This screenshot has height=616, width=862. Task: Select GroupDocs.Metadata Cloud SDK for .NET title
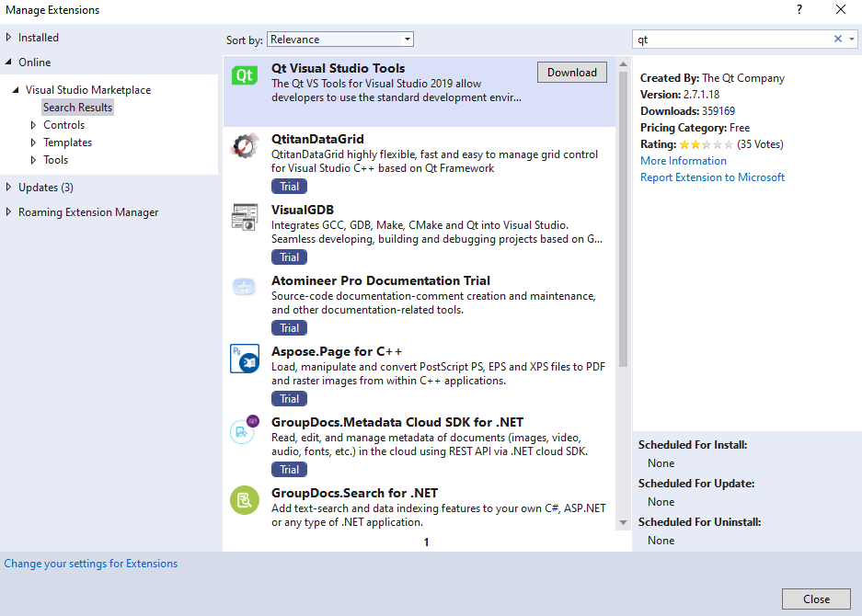(x=397, y=423)
